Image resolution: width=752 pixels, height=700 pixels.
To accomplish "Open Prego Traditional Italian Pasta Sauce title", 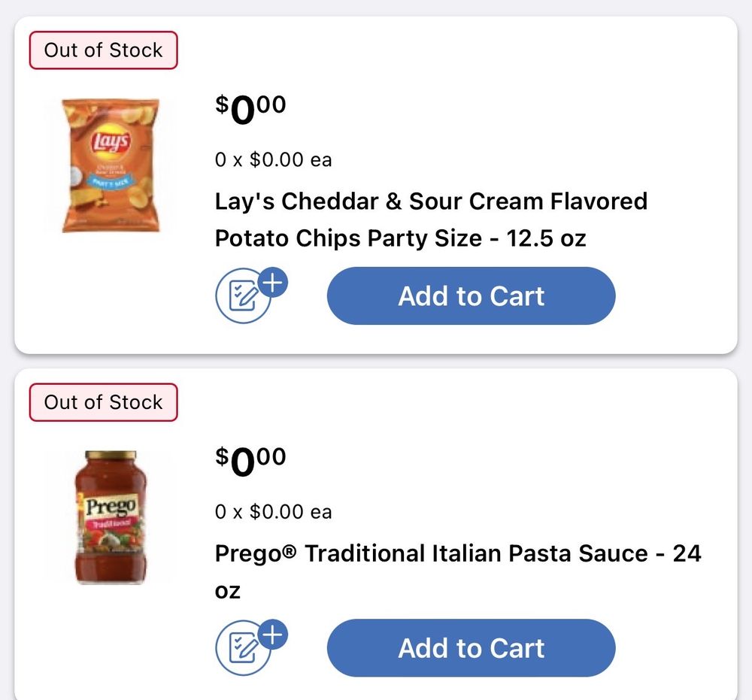I will (x=457, y=553).
